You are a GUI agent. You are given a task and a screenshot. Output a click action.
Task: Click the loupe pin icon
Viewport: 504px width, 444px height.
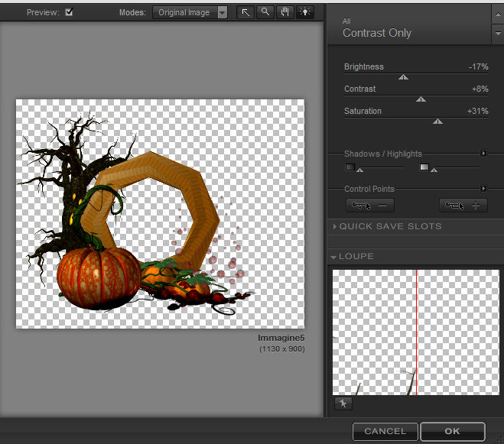[x=342, y=403]
